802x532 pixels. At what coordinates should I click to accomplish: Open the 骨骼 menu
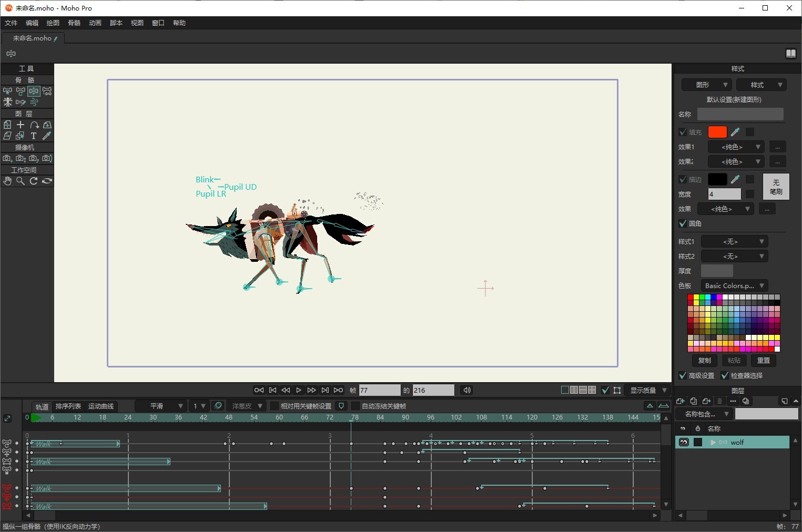(74, 23)
